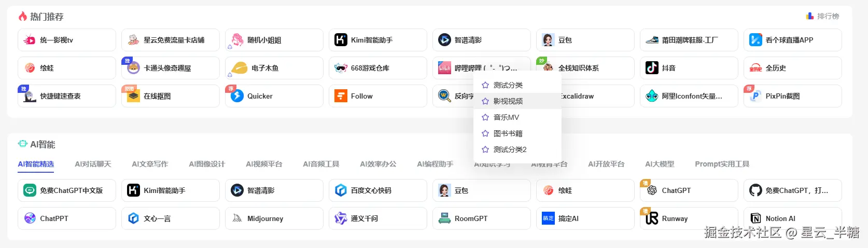Open Kimi智能助手 in the 热门推荐 section

(378, 40)
